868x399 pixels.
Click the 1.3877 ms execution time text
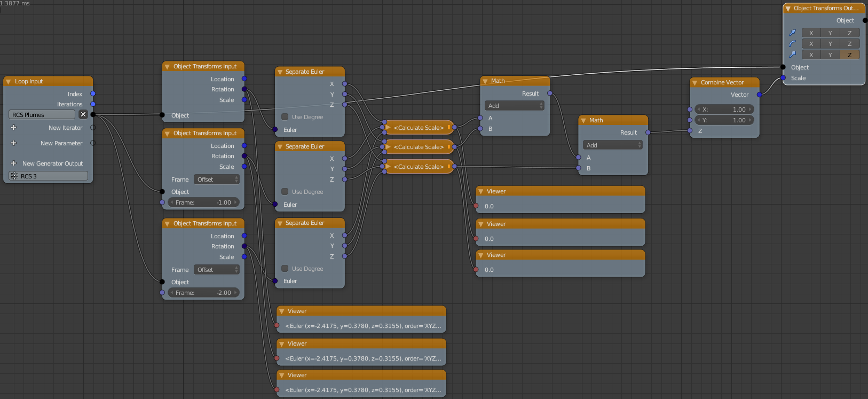click(15, 3)
